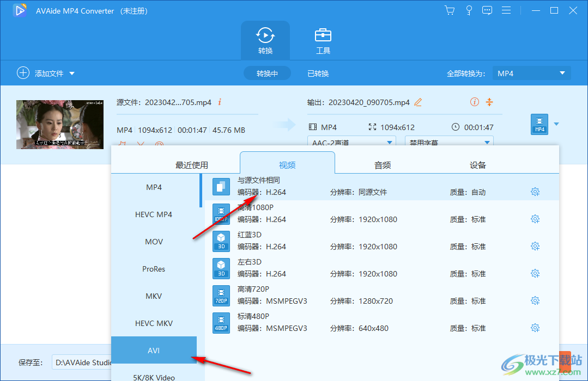
Task: Expand the arrow beside the MP4 format icon
Action: pos(556,124)
